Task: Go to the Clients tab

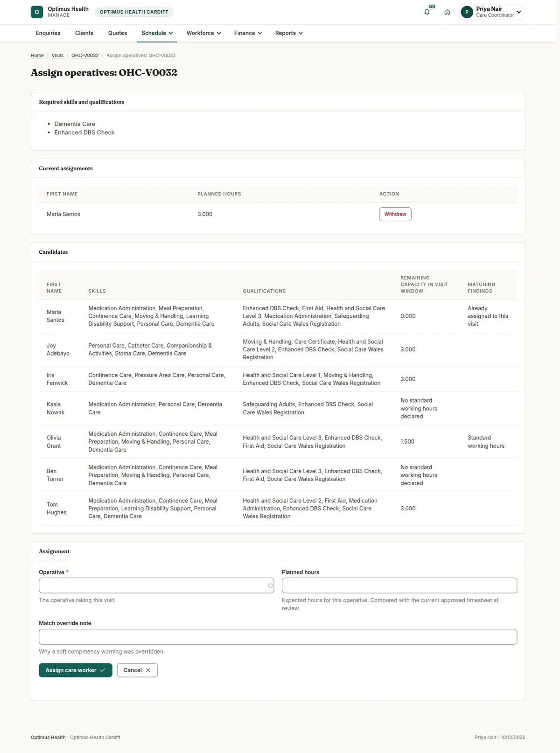Action: 84,33
